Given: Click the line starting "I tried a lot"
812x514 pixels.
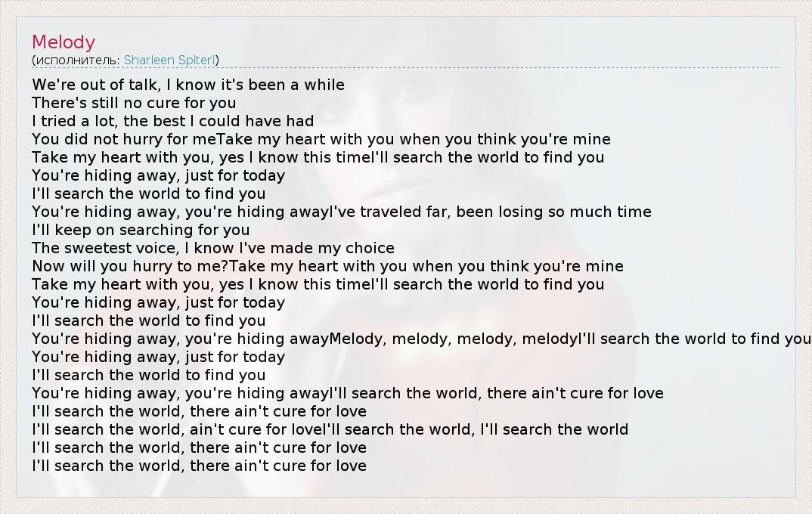Looking at the screenshot, I should (x=172, y=121).
